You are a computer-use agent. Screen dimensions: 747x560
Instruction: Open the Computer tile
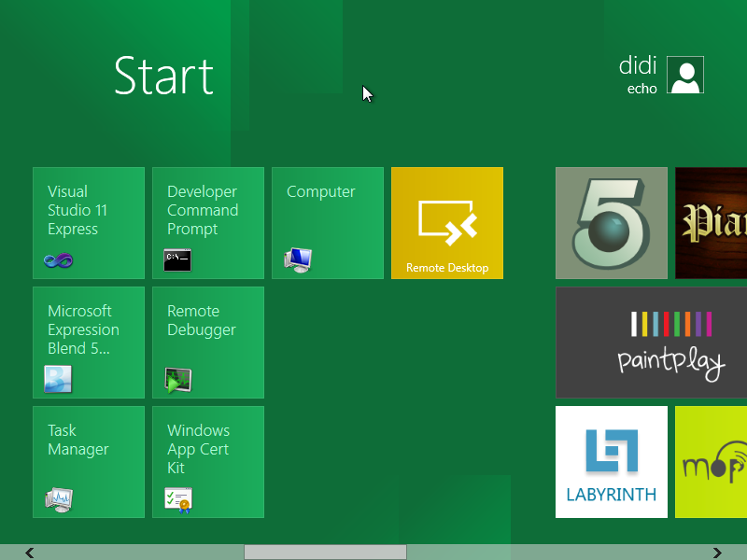coord(328,223)
